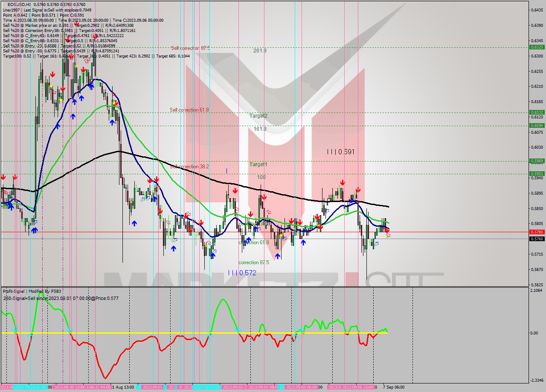Click the black current price tag 0.5760
The width and height of the screenshot is (546, 392).
click(x=536, y=239)
